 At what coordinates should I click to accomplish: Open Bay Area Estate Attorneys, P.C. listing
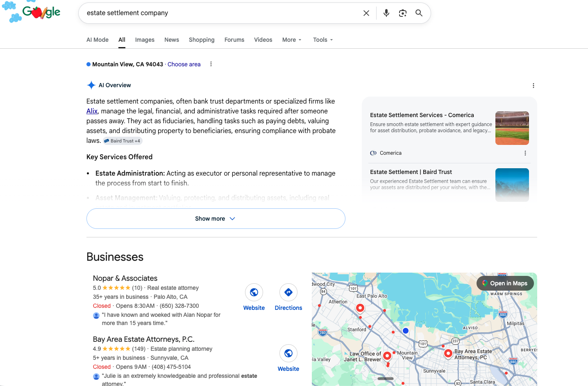pos(144,339)
